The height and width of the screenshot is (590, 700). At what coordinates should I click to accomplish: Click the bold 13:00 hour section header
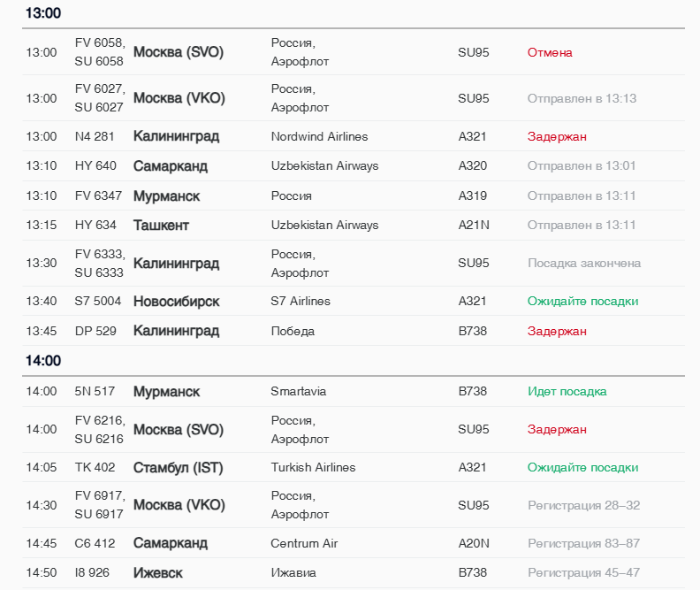pos(43,14)
